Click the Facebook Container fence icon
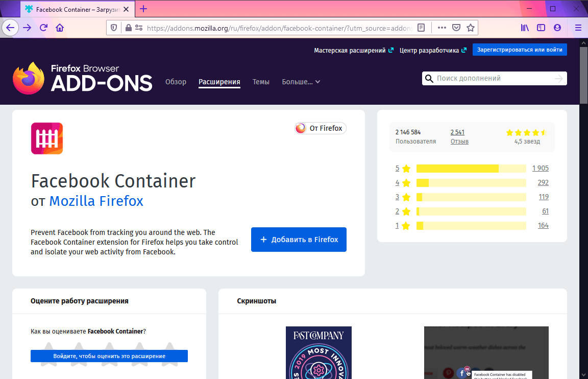The height and width of the screenshot is (379, 588). pyautogui.click(x=47, y=138)
